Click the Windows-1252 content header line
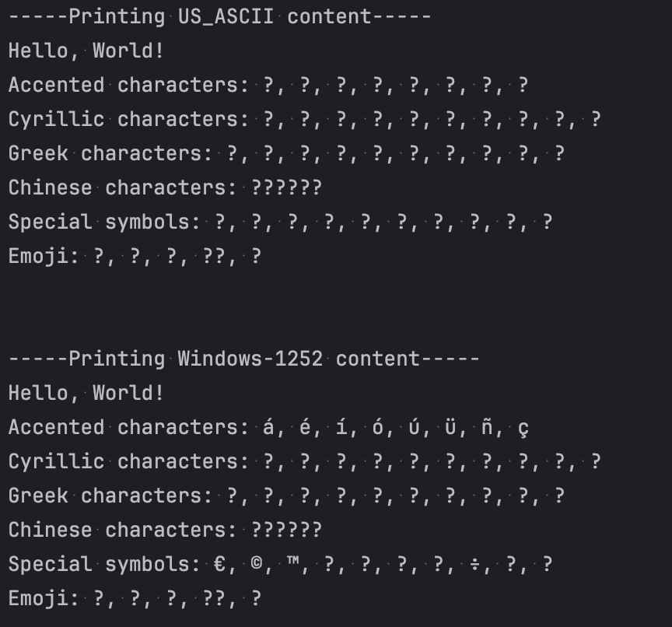The width and height of the screenshot is (672, 627). 244,359
